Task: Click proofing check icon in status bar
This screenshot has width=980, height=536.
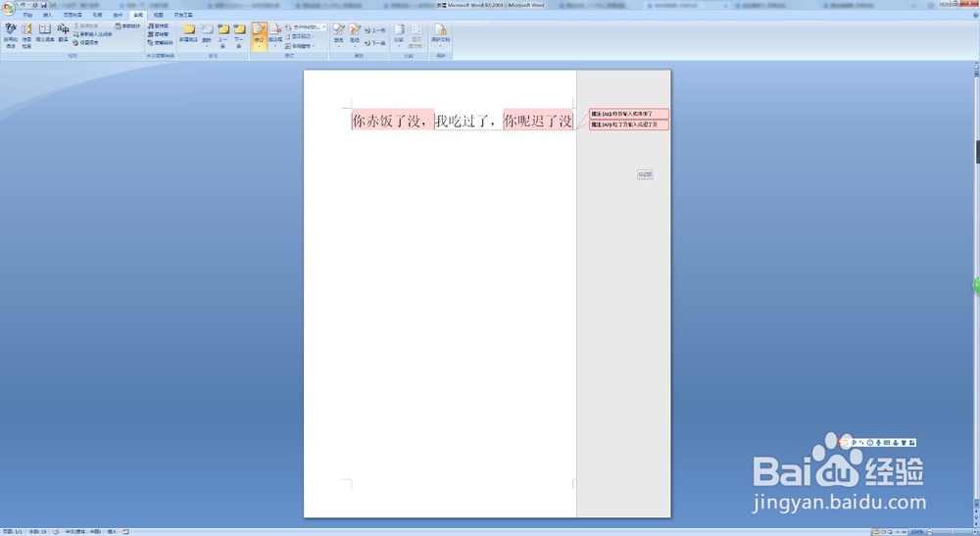Action: [x=56, y=532]
